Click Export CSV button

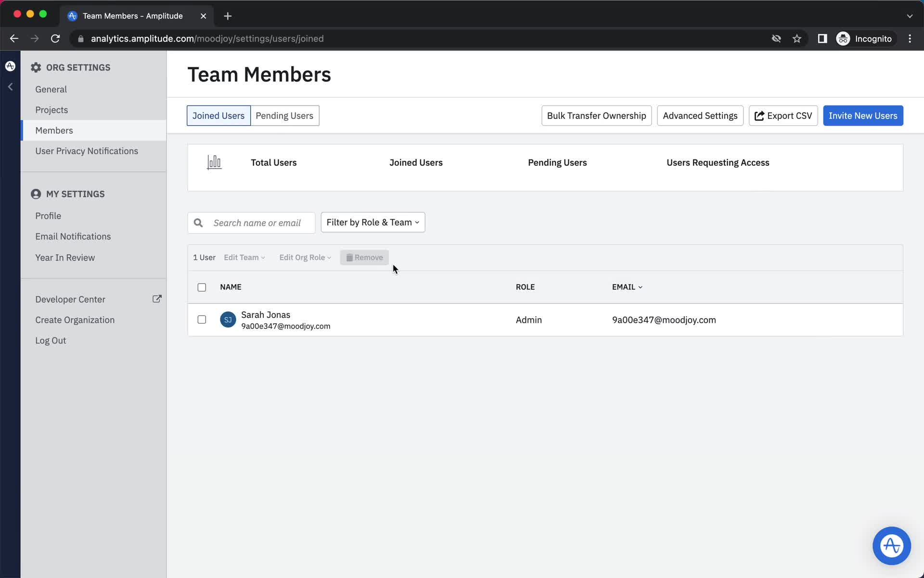pos(783,116)
